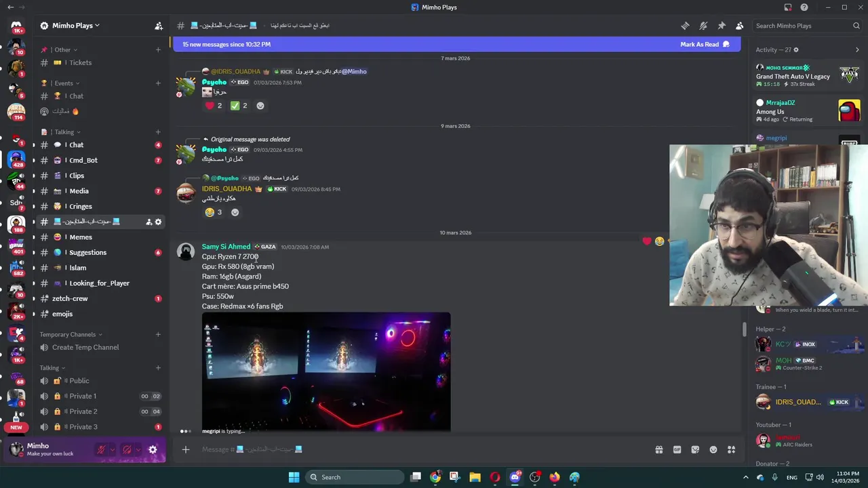Image resolution: width=868 pixels, height=488 pixels.
Task: Join Create Temp Channel voice channel
Action: 101,347
